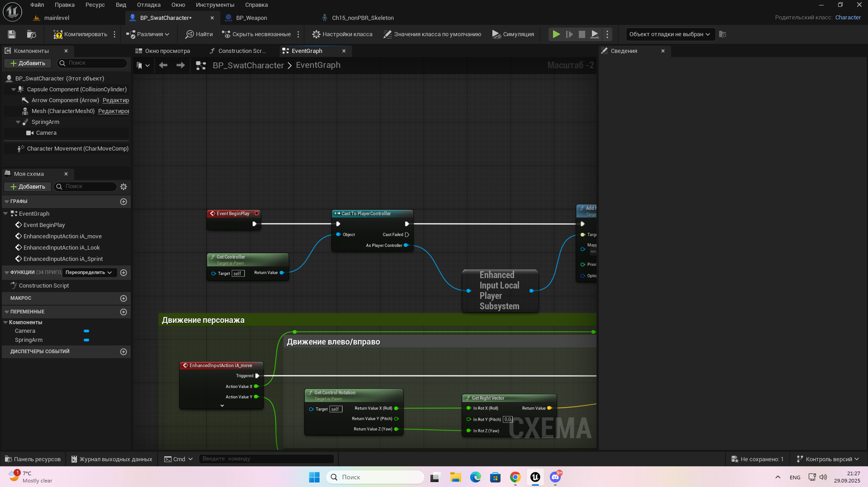The image size is (868, 487).
Task: Add a new function with plus icon
Action: click(x=124, y=273)
